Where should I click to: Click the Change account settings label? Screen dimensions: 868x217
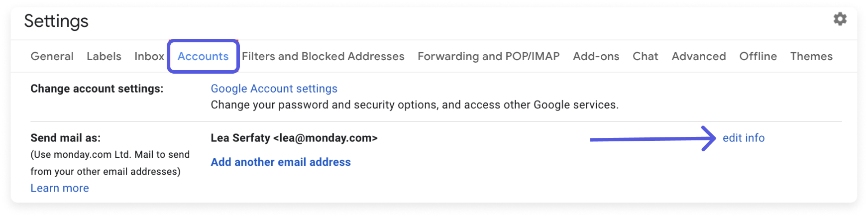[x=97, y=89]
